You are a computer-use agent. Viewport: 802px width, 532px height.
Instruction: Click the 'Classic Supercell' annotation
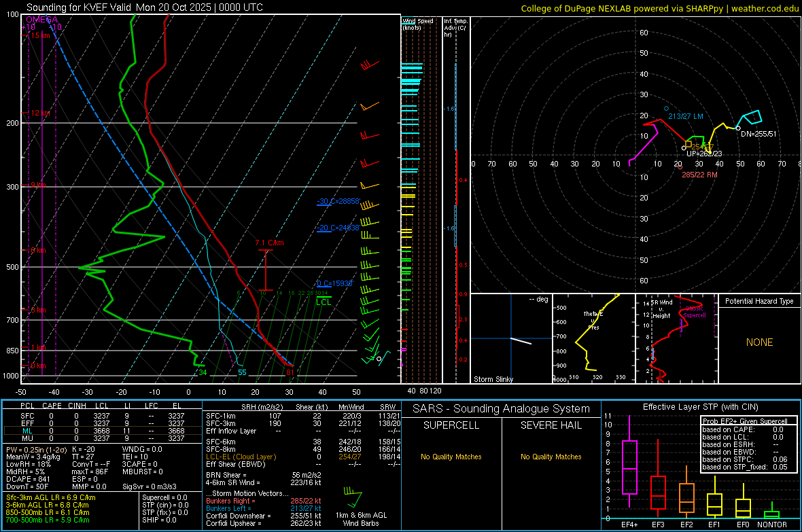694,312
